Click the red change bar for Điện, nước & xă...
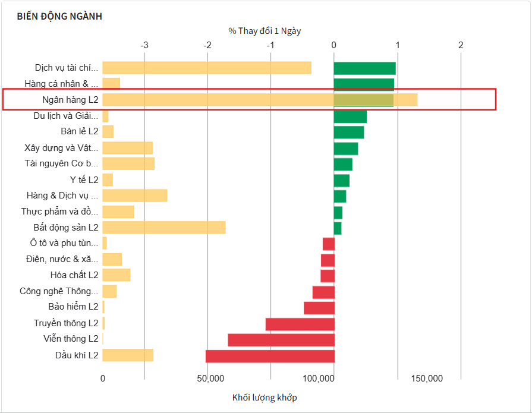This screenshot has height=413, width=532. (328, 260)
